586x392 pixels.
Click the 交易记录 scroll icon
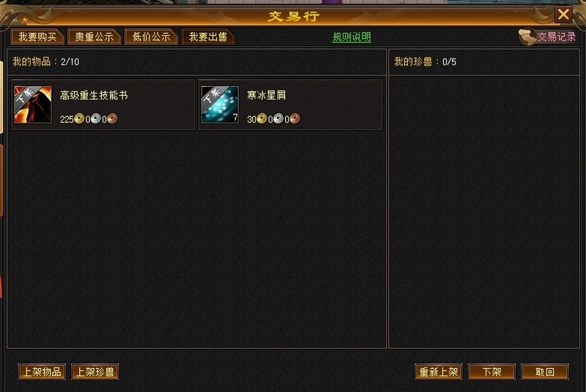(527, 37)
